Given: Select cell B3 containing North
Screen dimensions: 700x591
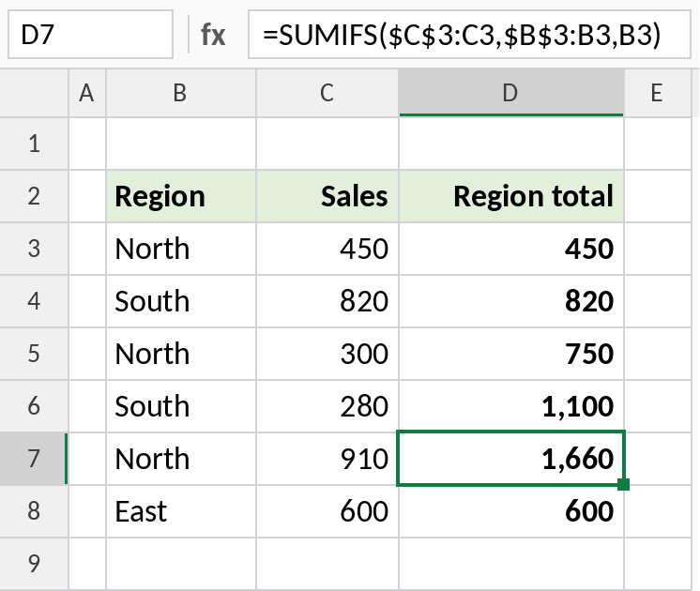Looking at the screenshot, I should pyautogui.click(x=181, y=249).
